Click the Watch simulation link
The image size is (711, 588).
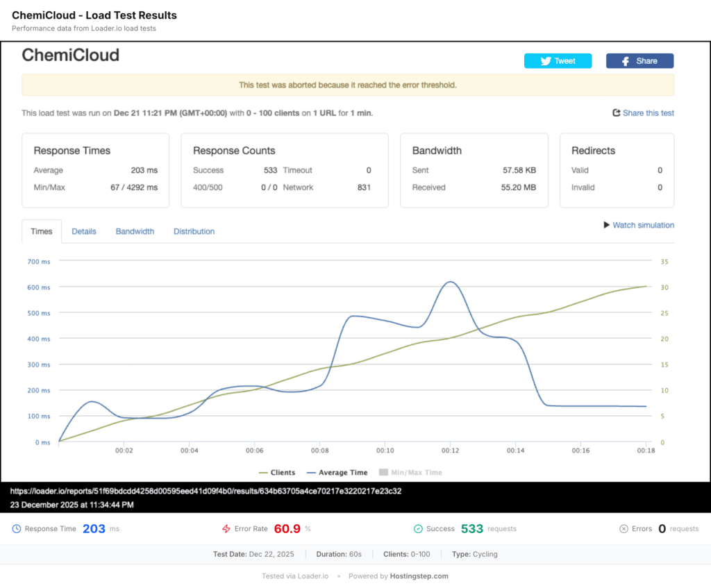[643, 225]
